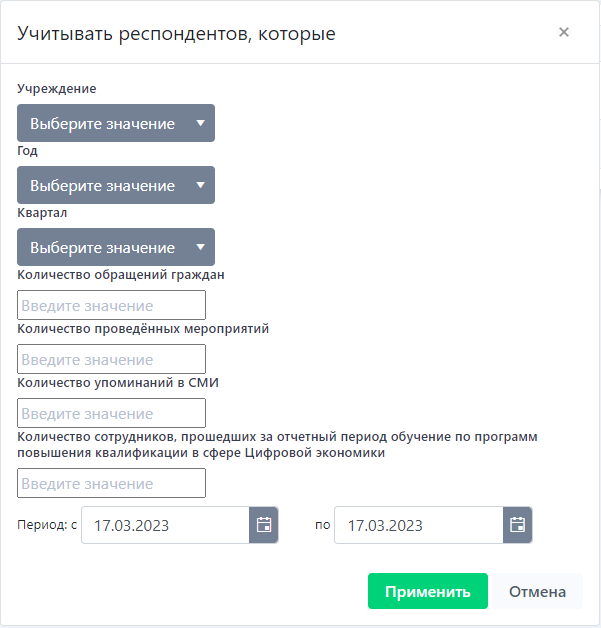Viewport: 601px width, 628px height.
Task: Click the Применить button
Action: [427, 591]
